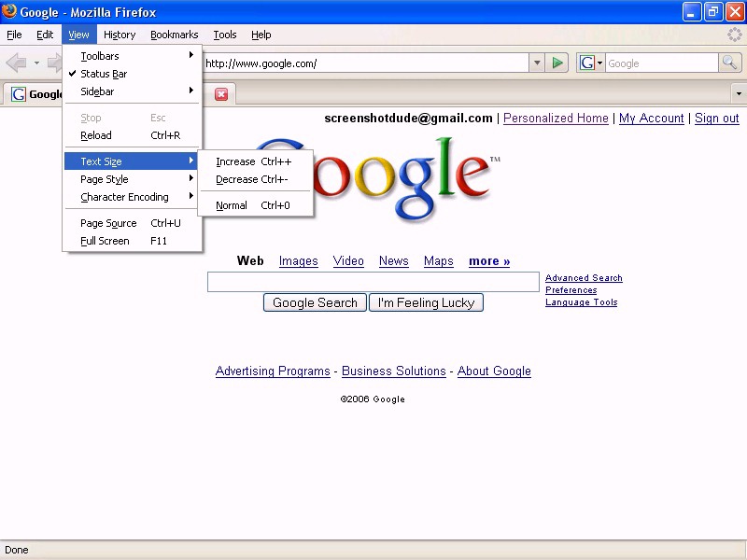This screenshot has width=747, height=560.
Task: Open the Language Tools link
Action: (x=581, y=302)
